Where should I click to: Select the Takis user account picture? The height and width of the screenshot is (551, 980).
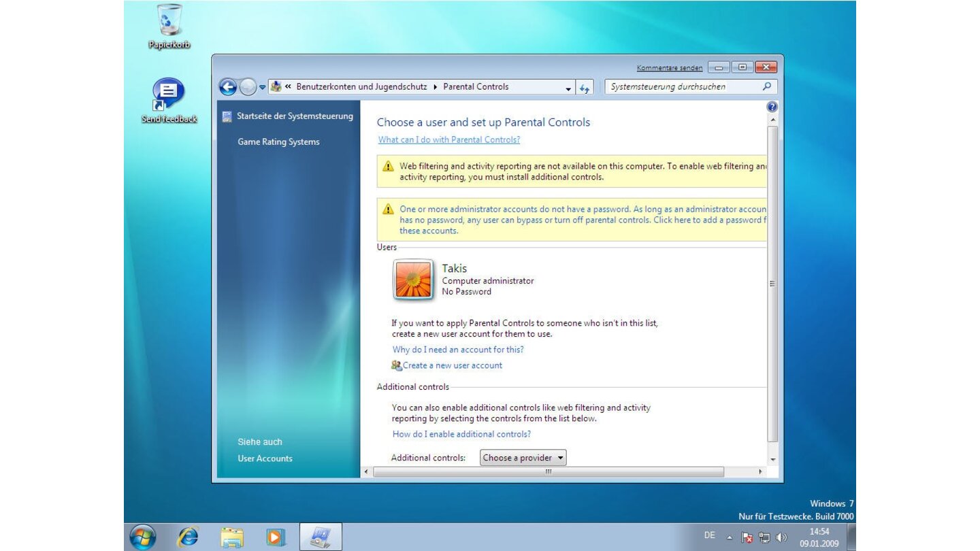pos(413,280)
